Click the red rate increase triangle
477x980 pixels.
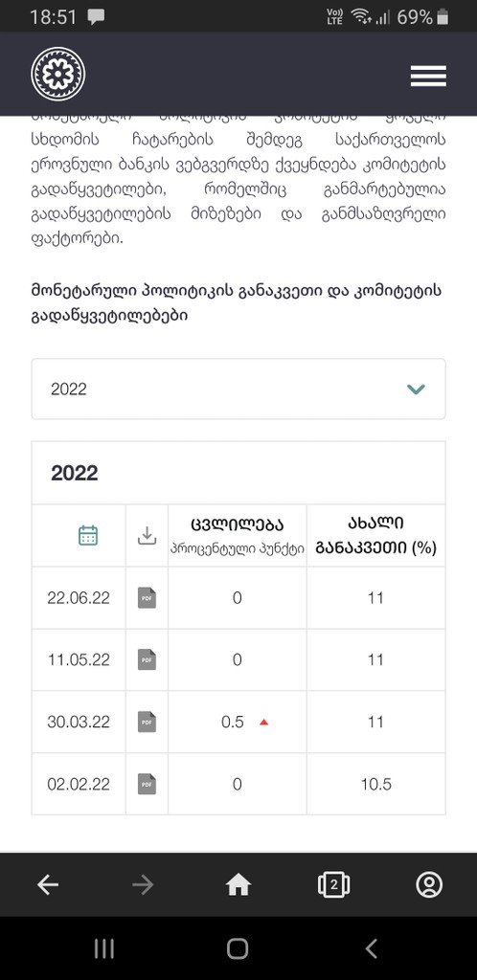tap(263, 723)
